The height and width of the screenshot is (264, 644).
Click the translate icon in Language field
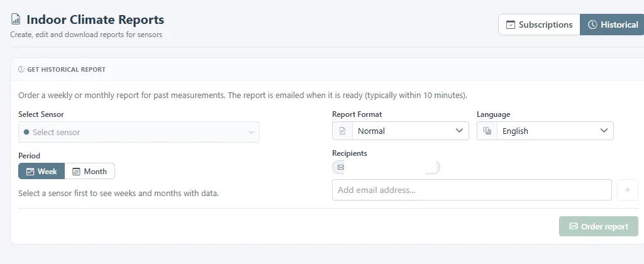[x=487, y=131]
